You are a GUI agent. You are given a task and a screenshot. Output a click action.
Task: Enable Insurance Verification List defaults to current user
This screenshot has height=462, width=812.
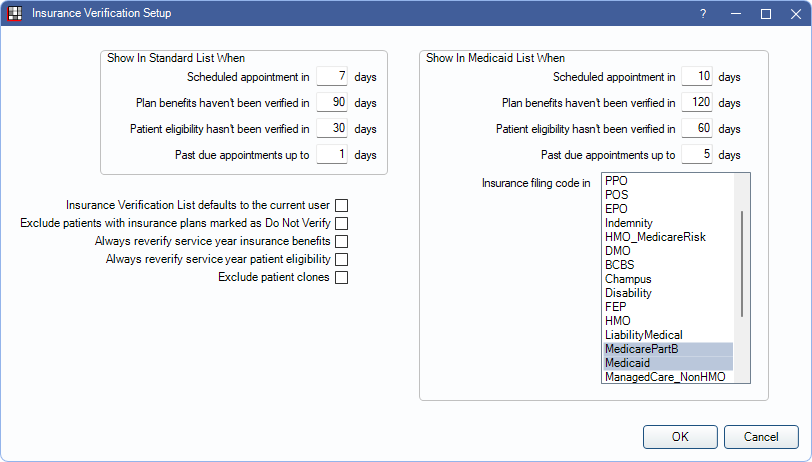341,206
